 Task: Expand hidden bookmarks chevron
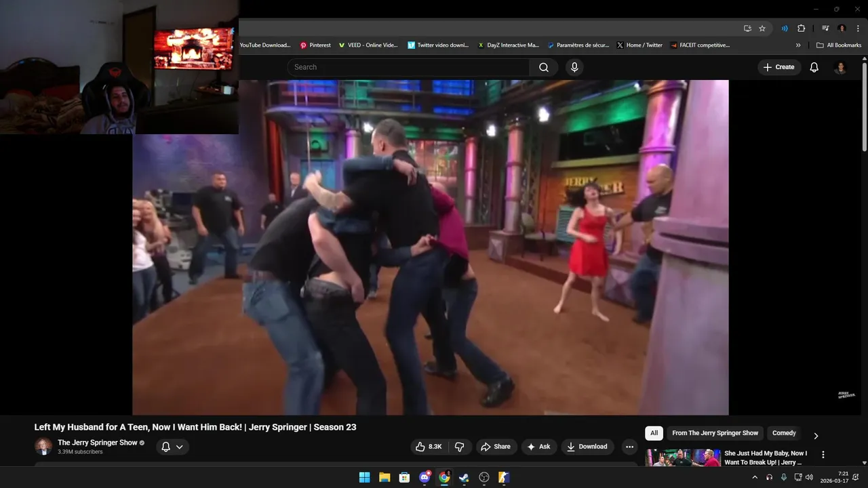[798, 45]
